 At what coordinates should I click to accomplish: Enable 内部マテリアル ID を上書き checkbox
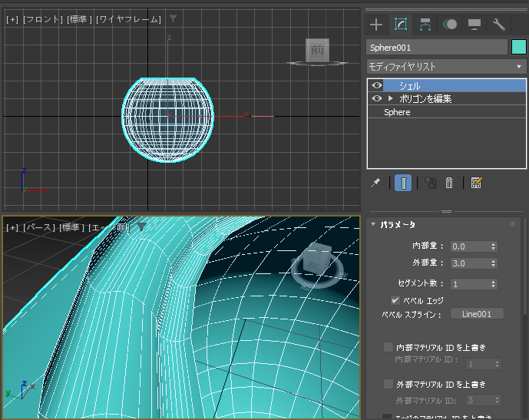[x=388, y=347]
